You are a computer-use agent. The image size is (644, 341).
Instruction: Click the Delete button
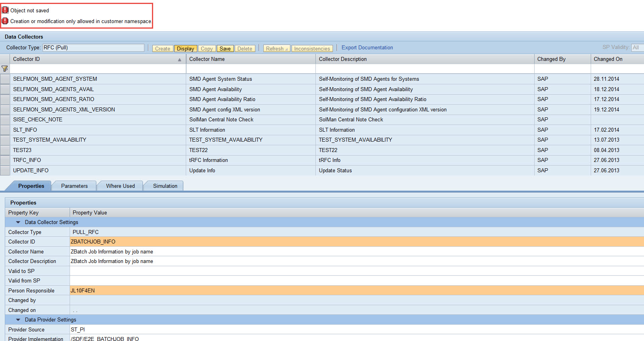(245, 49)
